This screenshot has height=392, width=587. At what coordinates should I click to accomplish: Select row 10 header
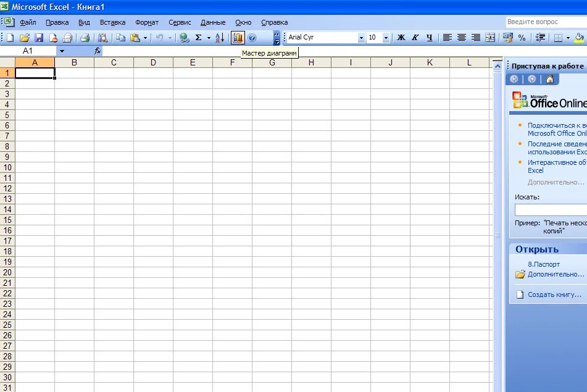point(7,167)
